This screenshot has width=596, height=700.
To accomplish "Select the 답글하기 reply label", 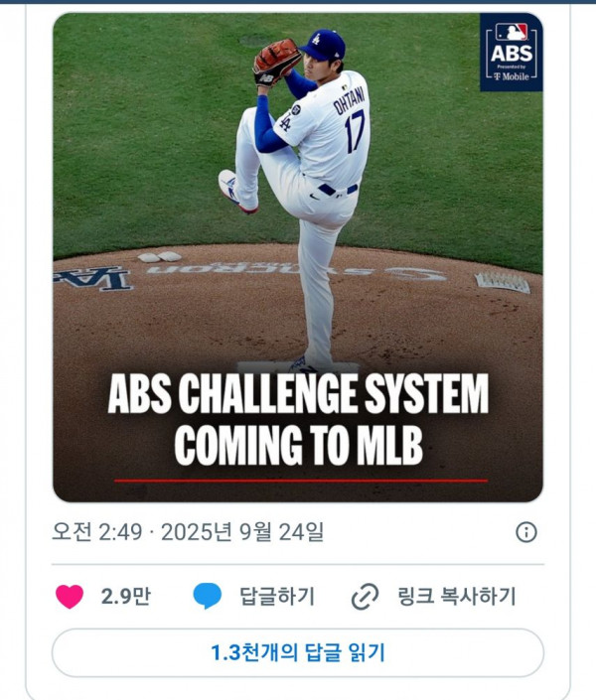I will pos(277,597).
